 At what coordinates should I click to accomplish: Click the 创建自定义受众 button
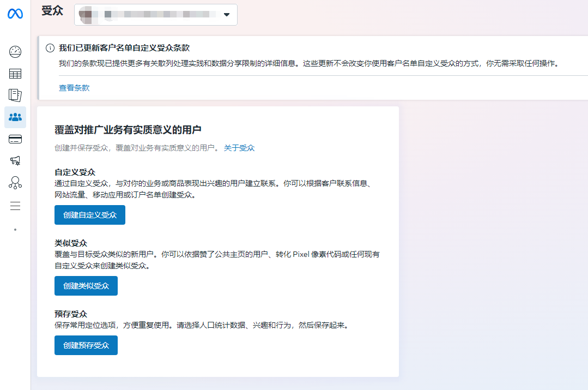[89, 215]
